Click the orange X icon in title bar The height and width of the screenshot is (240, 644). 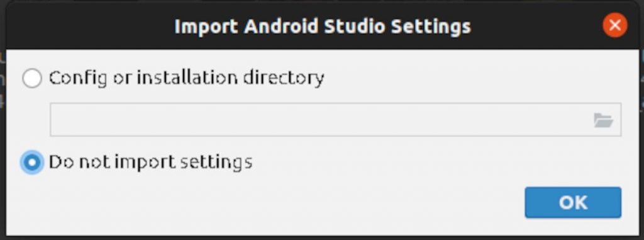tap(615, 26)
